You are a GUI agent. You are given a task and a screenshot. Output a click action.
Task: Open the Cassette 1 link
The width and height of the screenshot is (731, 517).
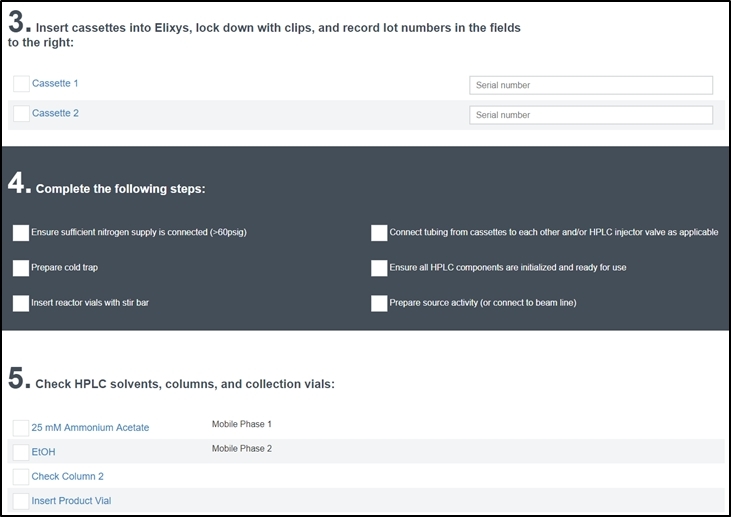point(55,83)
